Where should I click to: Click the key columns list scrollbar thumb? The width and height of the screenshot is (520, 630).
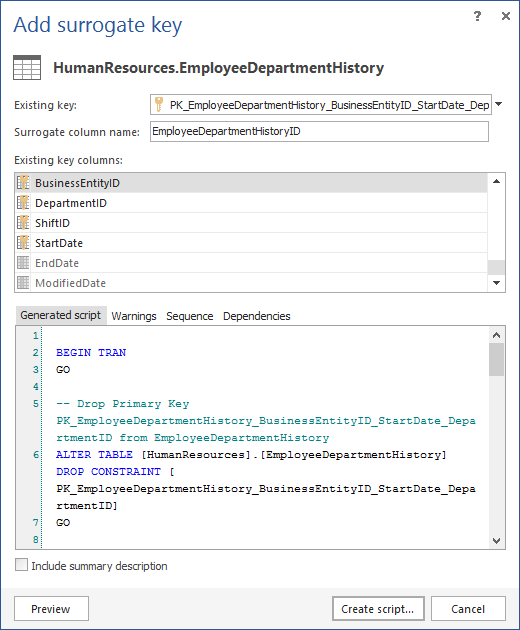(x=496, y=267)
